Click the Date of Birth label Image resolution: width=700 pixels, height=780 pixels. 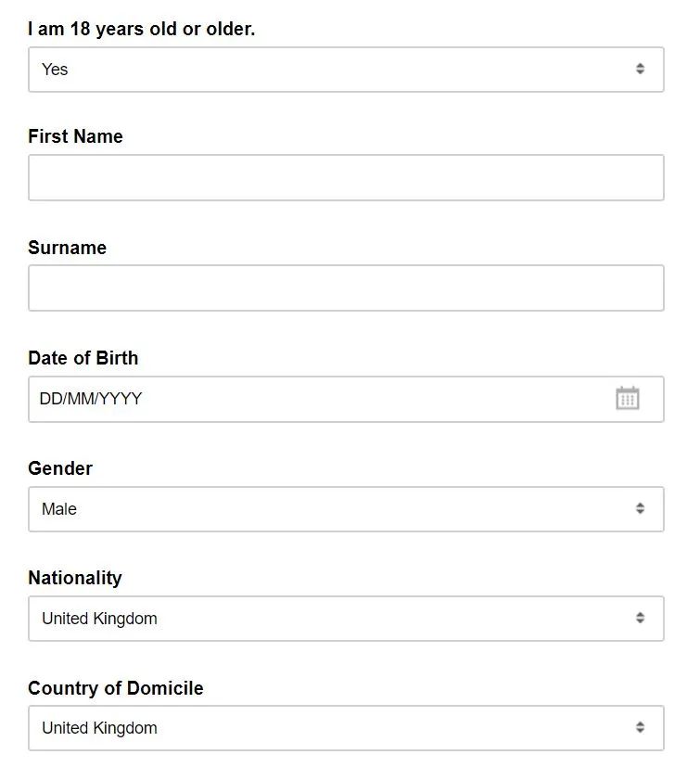click(x=83, y=358)
